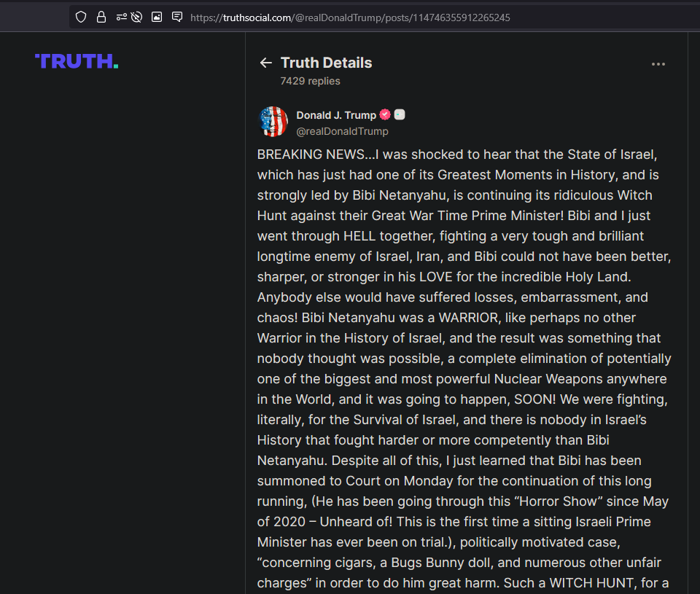Click the red verified checkmark badge

pos(385,114)
